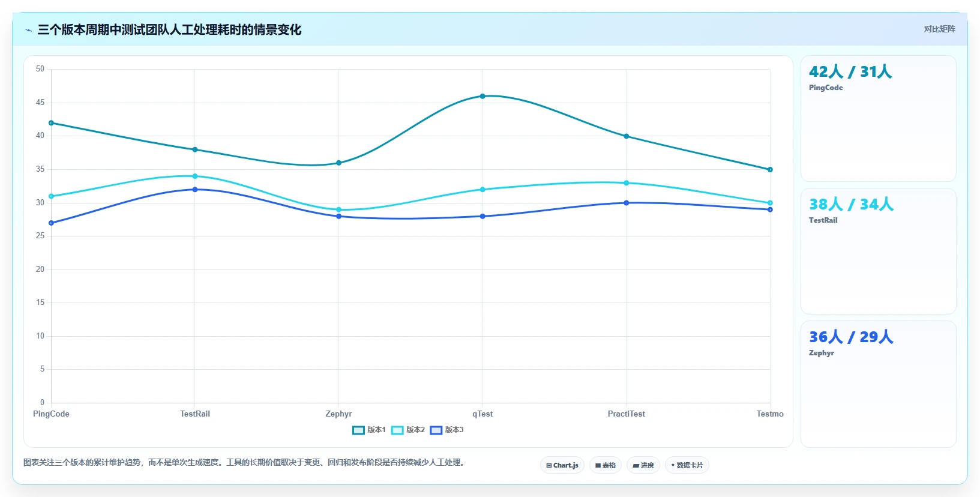Click the Testmo x-axis label
This screenshot has width=980, height=497.
coord(770,414)
